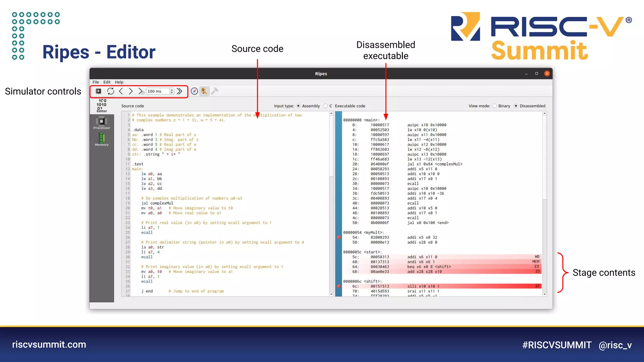The width and height of the screenshot is (644, 362).
Task: Click the 'Source code' panel label
Action: [x=133, y=106]
